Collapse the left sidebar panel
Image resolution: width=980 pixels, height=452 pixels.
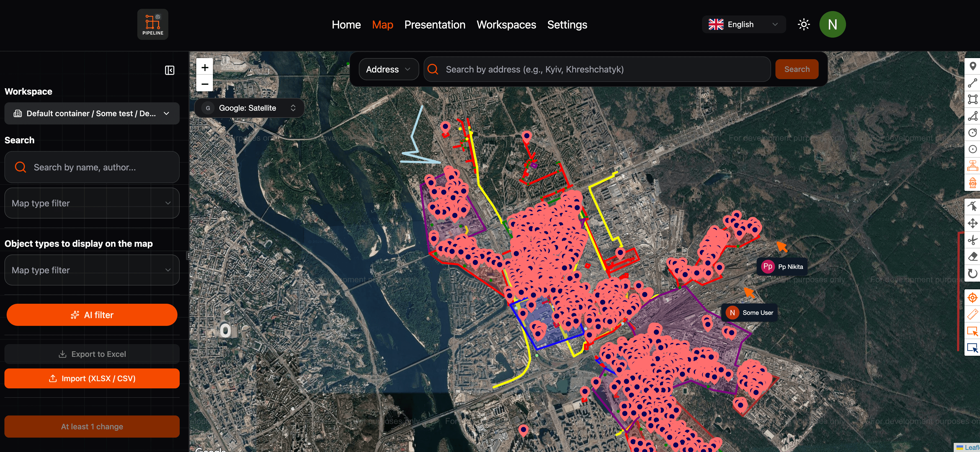[170, 70]
